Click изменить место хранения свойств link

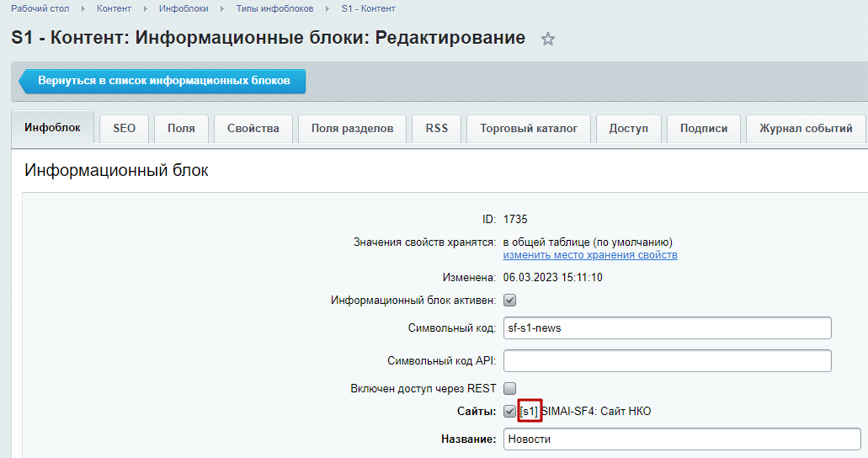(590, 255)
